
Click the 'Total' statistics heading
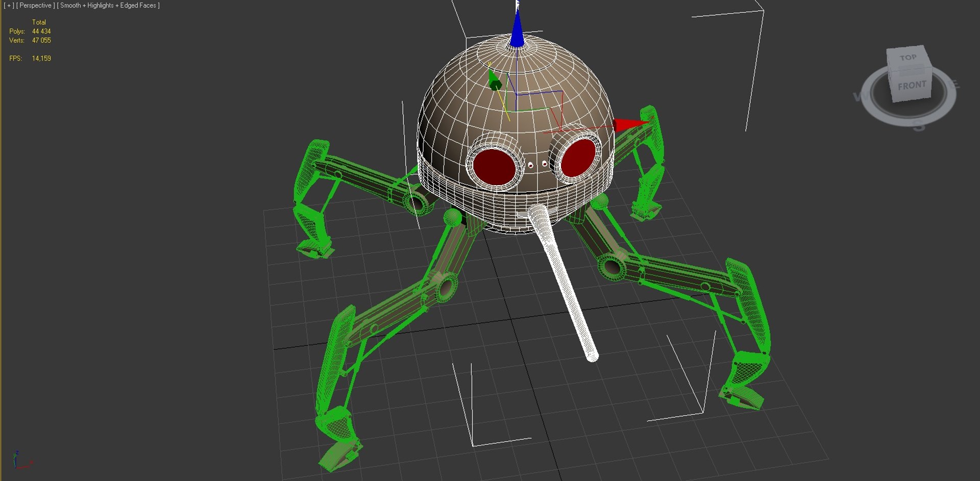click(x=39, y=22)
